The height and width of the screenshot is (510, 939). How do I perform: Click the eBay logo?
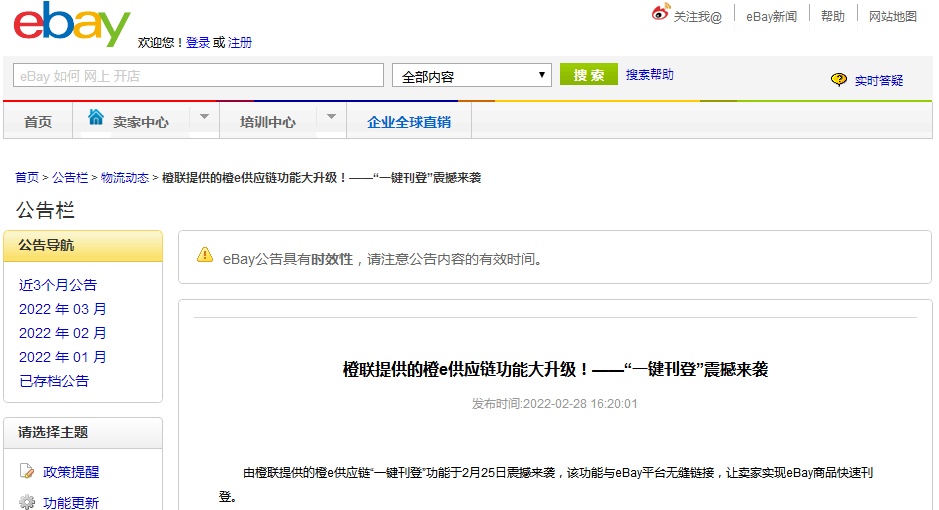[x=71, y=24]
